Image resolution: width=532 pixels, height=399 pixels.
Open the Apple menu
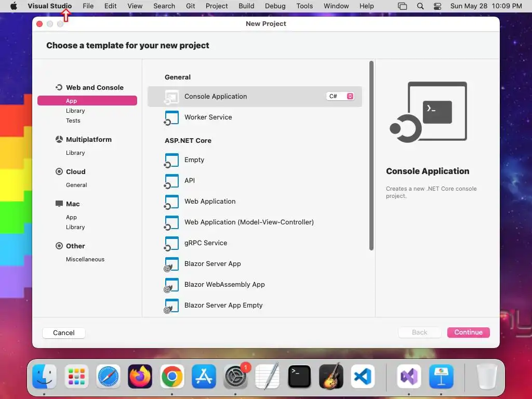click(x=14, y=6)
